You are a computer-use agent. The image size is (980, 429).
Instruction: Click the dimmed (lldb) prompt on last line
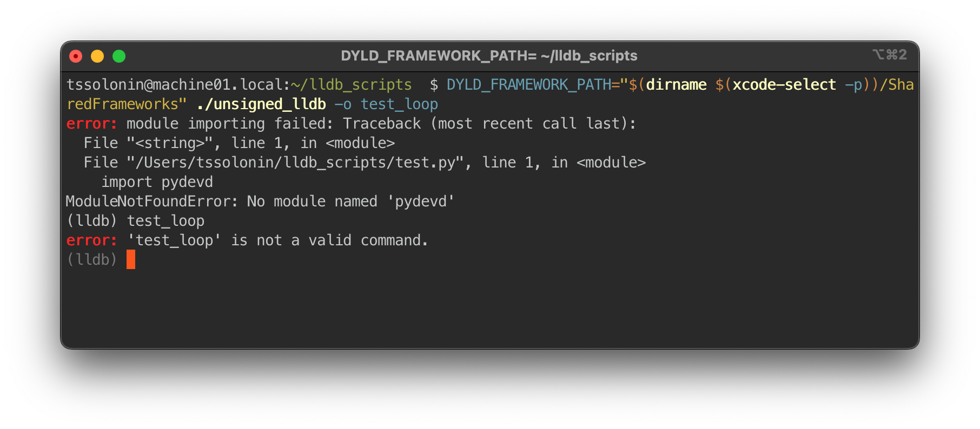point(91,260)
